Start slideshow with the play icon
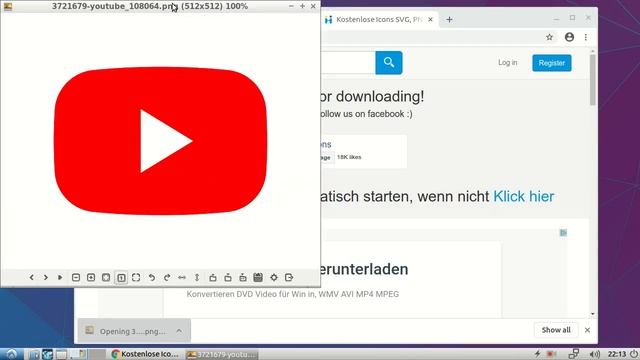The image size is (640, 360). [60, 278]
